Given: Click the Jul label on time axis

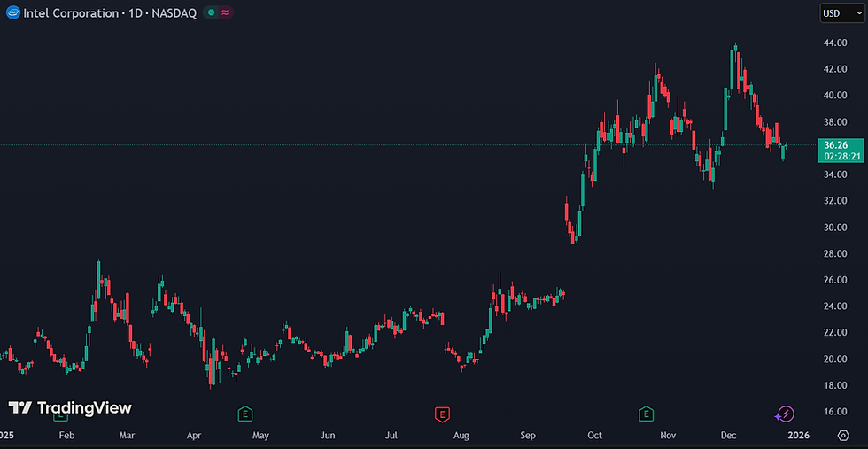Looking at the screenshot, I should [391, 436].
